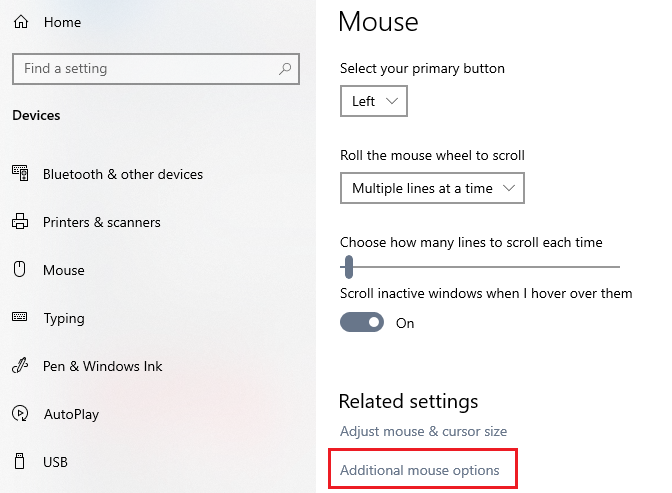Click the Home icon in sidebar
The width and height of the screenshot is (672, 493).
coord(21,22)
